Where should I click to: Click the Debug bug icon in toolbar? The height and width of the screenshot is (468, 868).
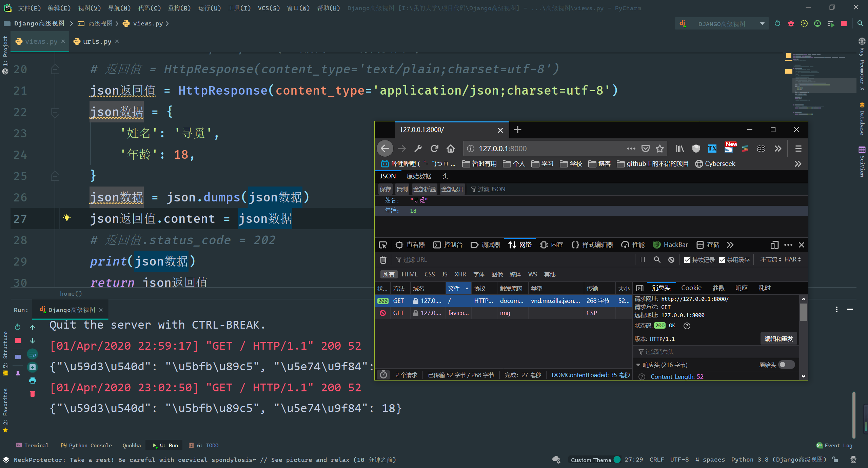791,23
